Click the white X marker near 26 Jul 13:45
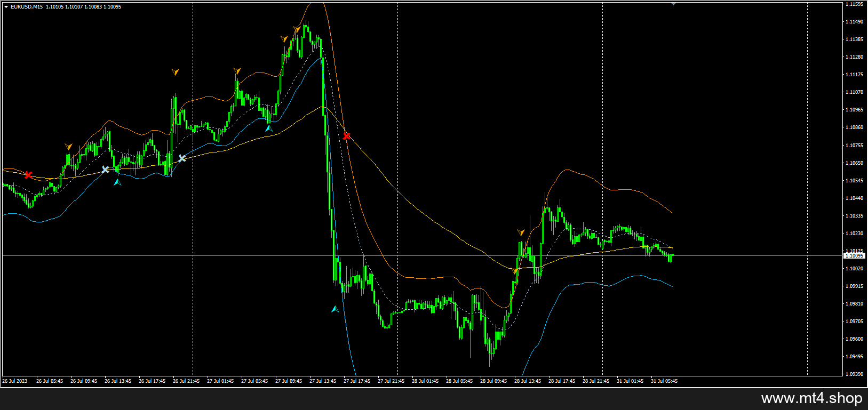Viewport: 868px width, 410px height. tap(105, 170)
